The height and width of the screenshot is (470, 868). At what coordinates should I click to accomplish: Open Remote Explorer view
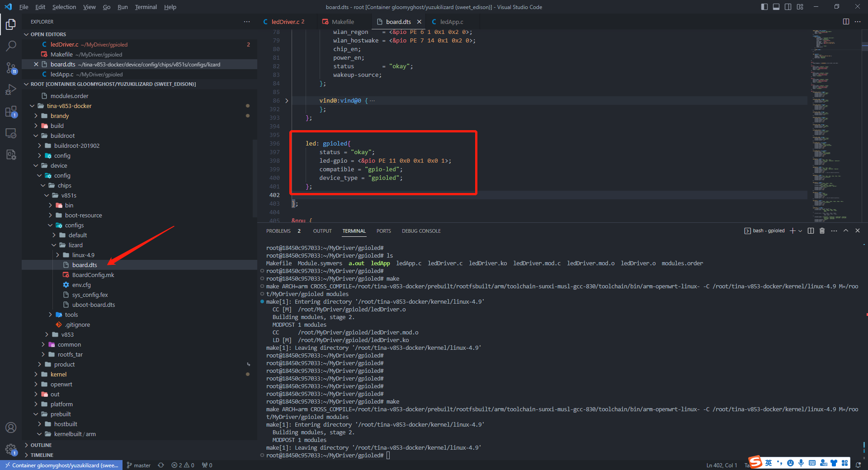tap(11, 133)
